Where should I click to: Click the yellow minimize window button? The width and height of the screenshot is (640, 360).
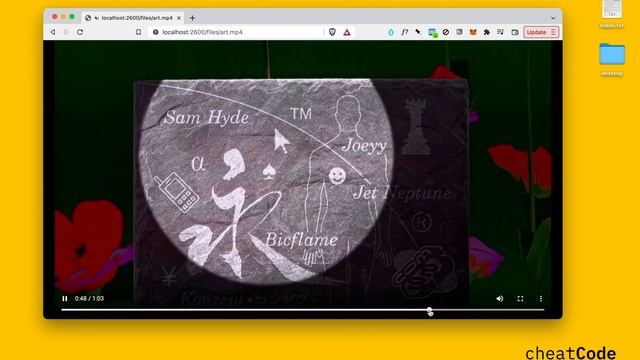pos(63,17)
